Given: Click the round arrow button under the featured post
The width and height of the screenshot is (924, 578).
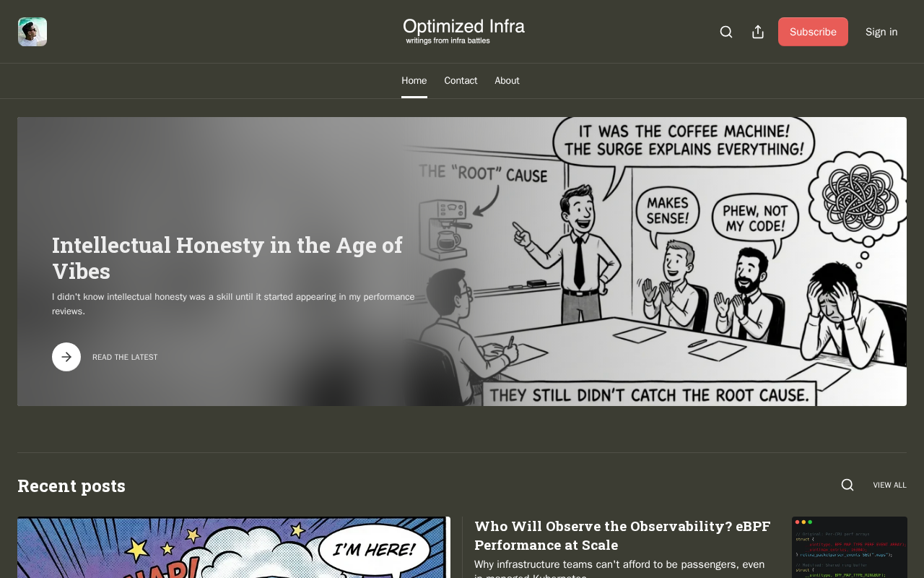Looking at the screenshot, I should point(66,357).
